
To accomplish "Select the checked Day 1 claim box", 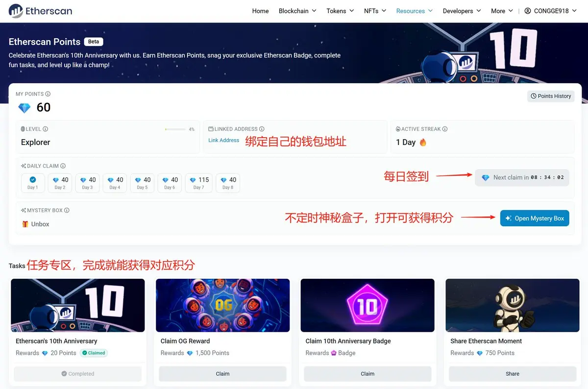I will [x=33, y=183].
